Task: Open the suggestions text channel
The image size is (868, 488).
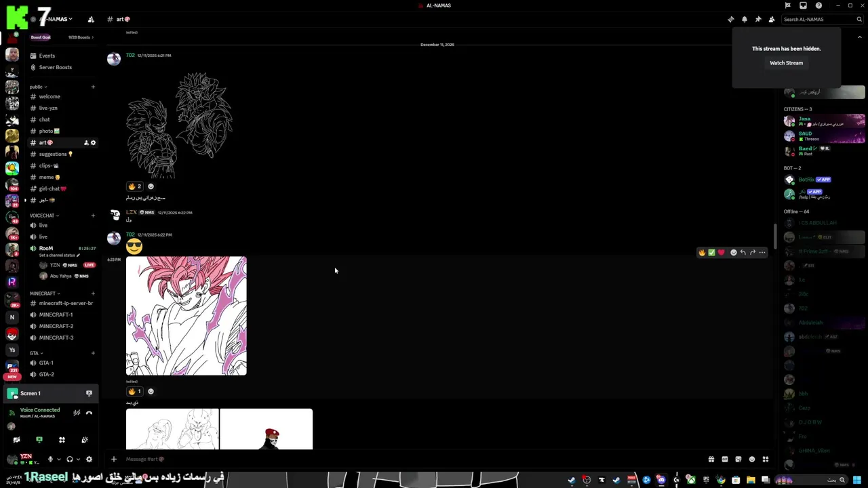Action: (x=56, y=154)
